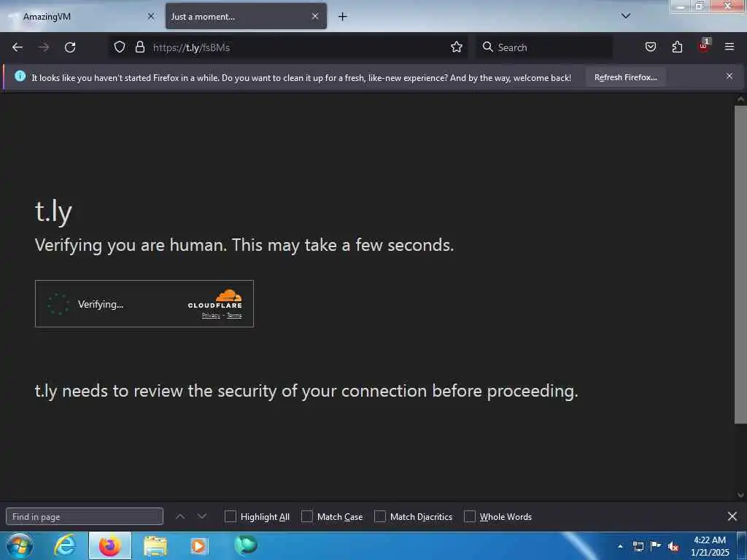747x560 pixels.
Task: Click network tray icon
Action: pyautogui.click(x=638, y=546)
